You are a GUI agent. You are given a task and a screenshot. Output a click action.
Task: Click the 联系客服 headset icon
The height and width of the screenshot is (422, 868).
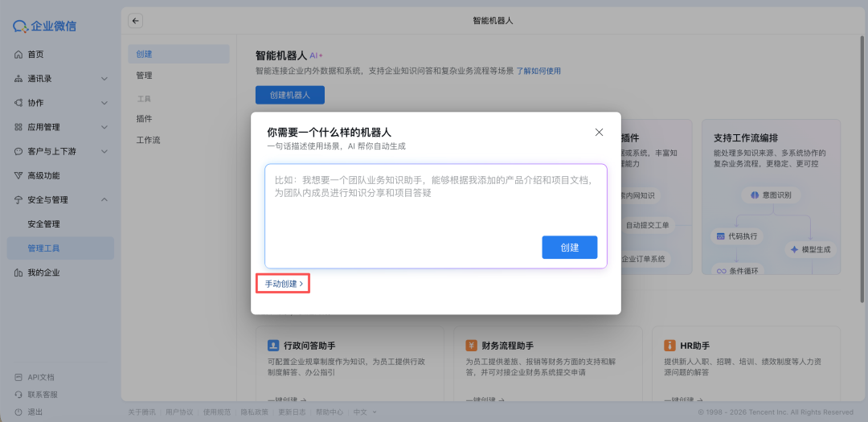tap(18, 395)
